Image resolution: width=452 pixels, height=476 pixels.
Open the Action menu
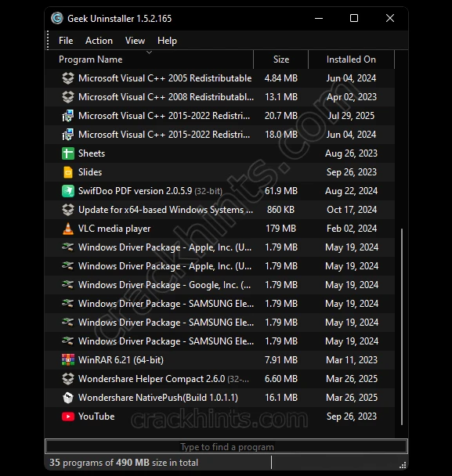pyautogui.click(x=99, y=41)
